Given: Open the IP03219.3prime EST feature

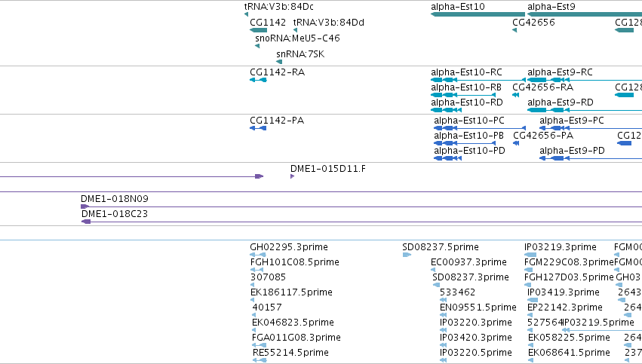Looking at the screenshot, I should 530,255.
